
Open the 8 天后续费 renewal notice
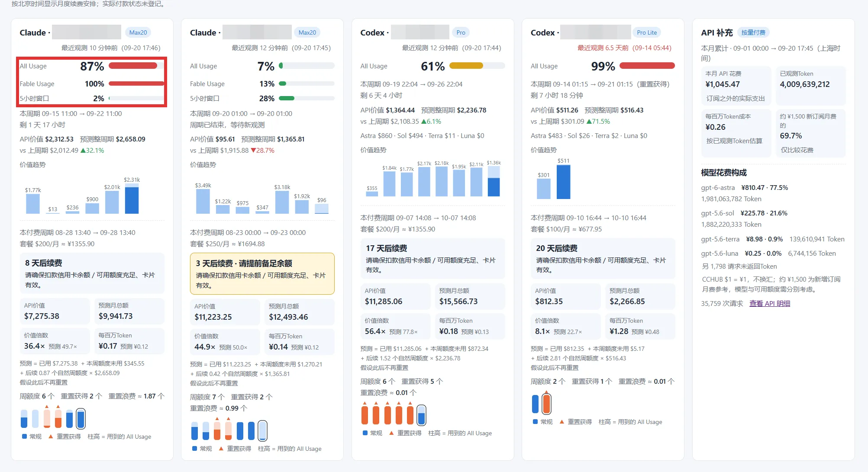(x=92, y=273)
